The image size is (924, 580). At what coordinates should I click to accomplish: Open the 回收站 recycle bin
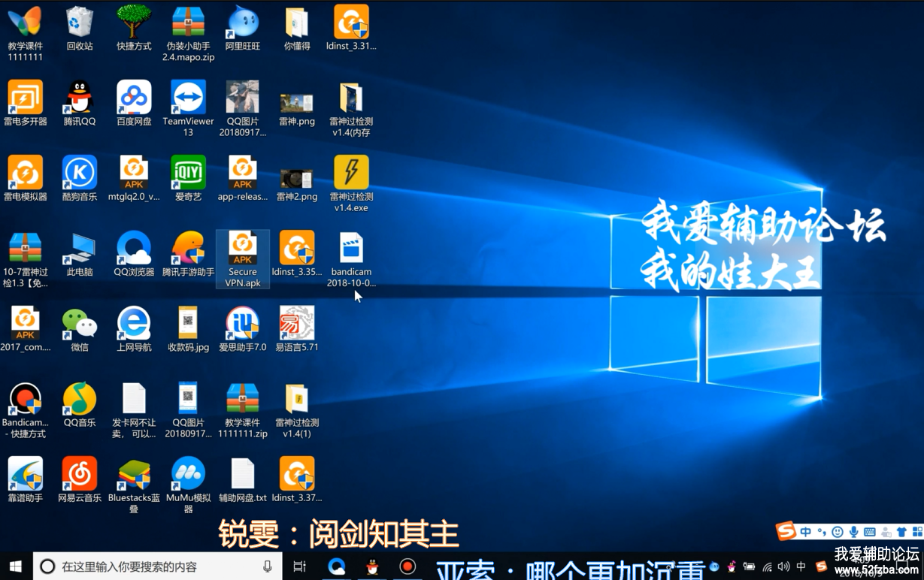(79, 24)
